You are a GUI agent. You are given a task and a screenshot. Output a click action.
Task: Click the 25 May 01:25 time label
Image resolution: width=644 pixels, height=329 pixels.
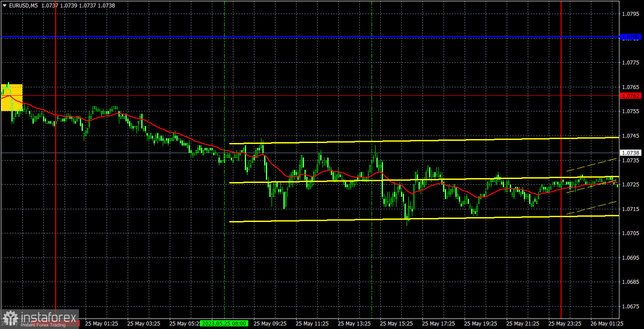(101, 323)
